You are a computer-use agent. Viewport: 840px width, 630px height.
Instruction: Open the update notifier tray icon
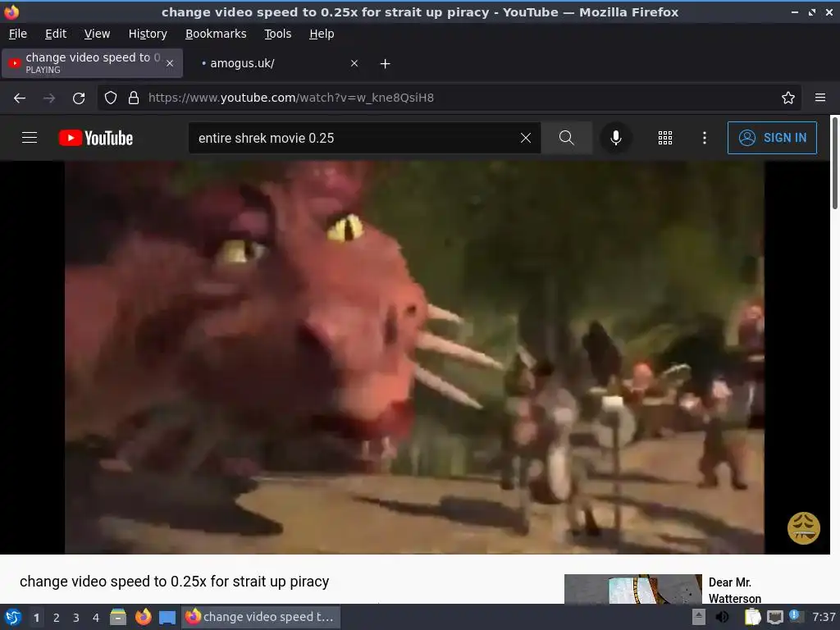796,617
